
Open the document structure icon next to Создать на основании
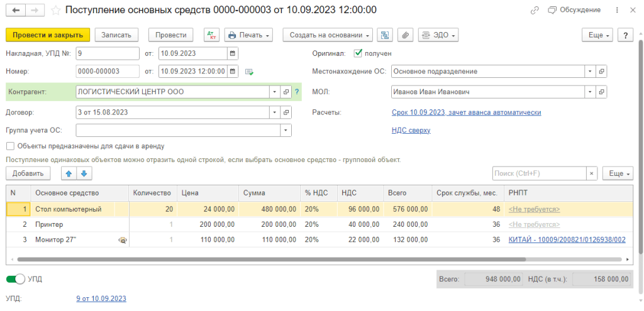386,35
